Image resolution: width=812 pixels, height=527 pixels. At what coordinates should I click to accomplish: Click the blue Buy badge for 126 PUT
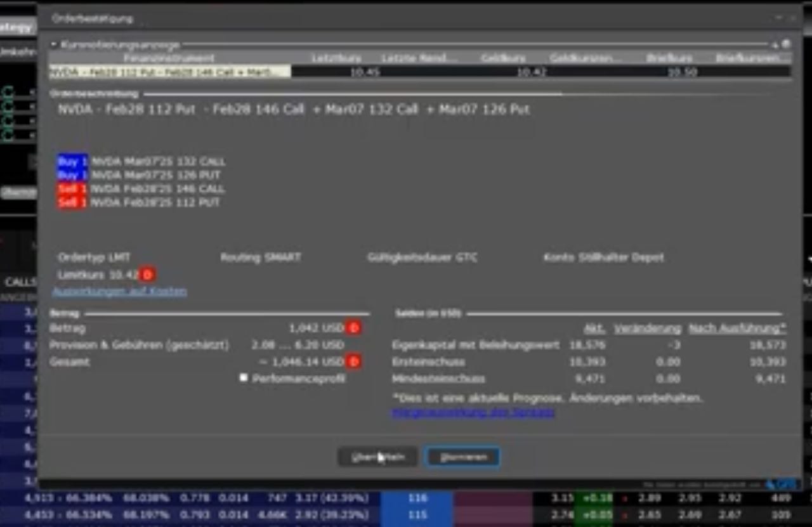(72, 174)
